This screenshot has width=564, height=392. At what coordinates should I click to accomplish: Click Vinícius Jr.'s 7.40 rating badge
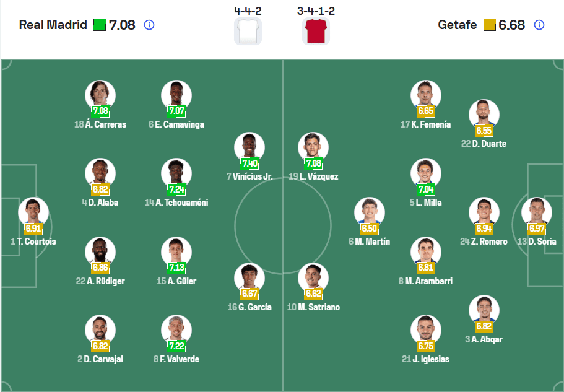point(251,163)
